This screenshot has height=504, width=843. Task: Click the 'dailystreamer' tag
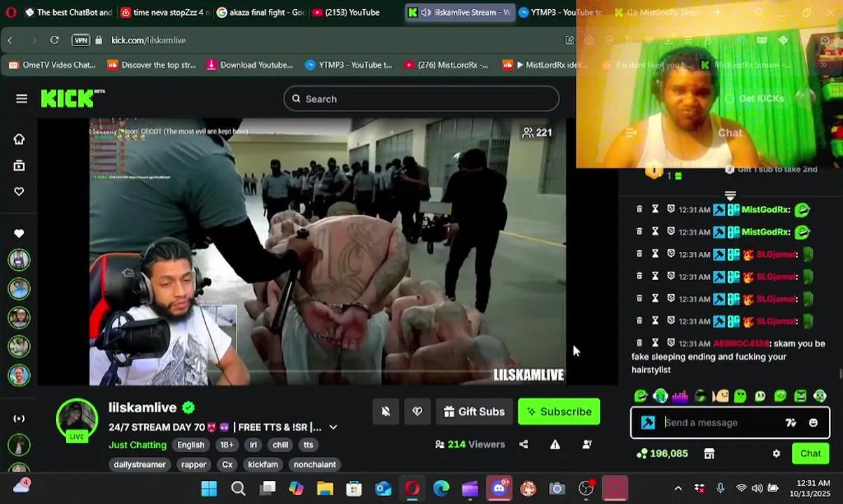click(139, 464)
